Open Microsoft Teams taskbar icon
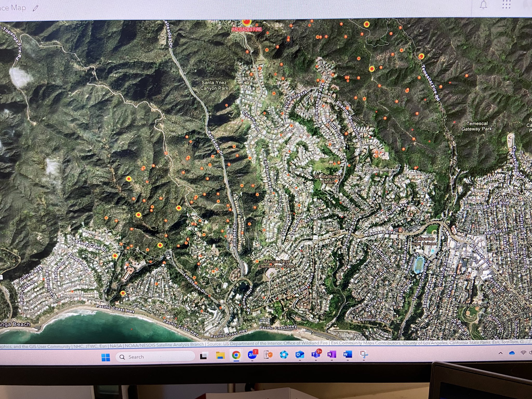This screenshot has width=532, height=399. click(316, 354)
